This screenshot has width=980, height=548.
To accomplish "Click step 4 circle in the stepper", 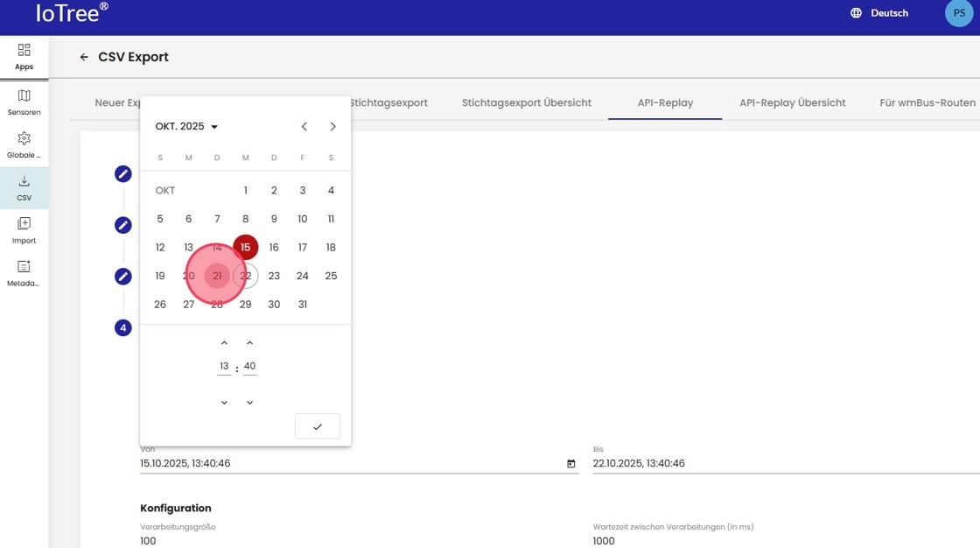I will (x=123, y=328).
